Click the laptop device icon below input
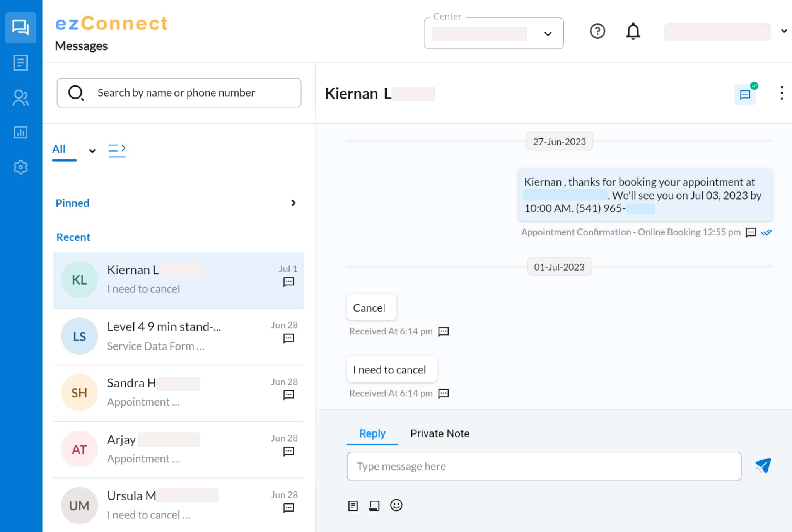 click(x=374, y=506)
